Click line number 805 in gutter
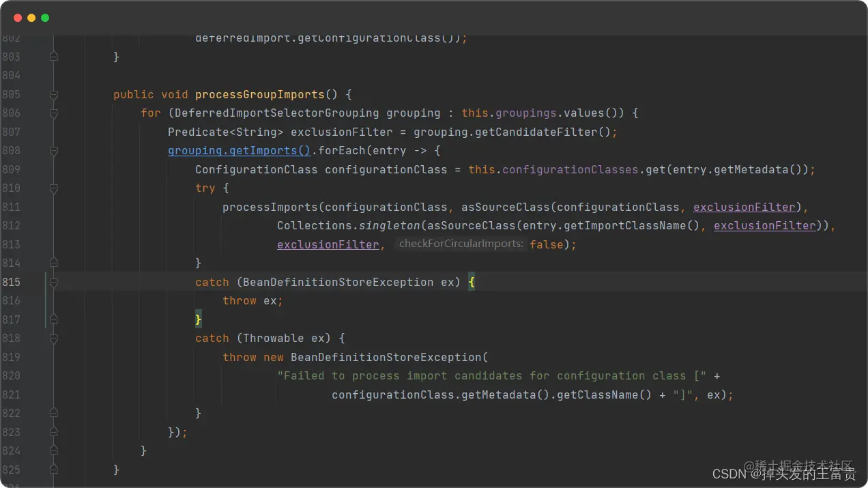This screenshot has width=868, height=488. click(x=12, y=94)
